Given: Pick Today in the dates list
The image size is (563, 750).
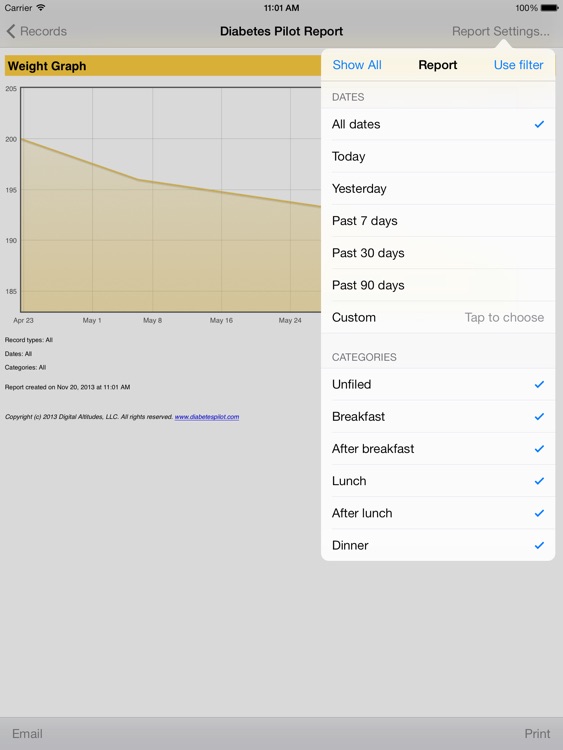Looking at the screenshot, I should pos(438,156).
